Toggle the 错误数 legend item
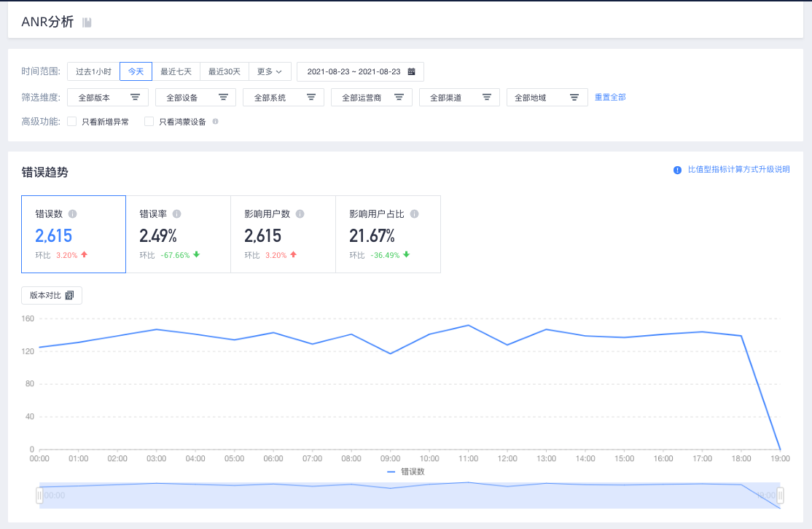This screenshot has width=812, height=529. coord(406,471)
